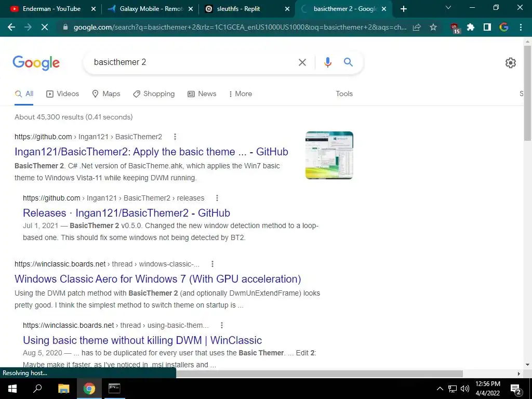The height and width of the screenshot is (399, 532).
Task: Open network status tray icon
Action: (x=453, y=389)
